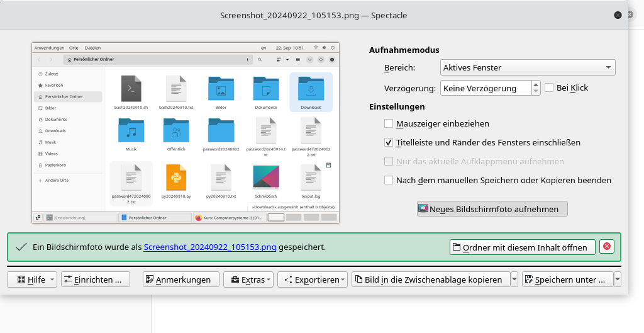644x333 pixels.
Task: Expand the arrow next to Speichern unter
Action: (x=618, y=279)
